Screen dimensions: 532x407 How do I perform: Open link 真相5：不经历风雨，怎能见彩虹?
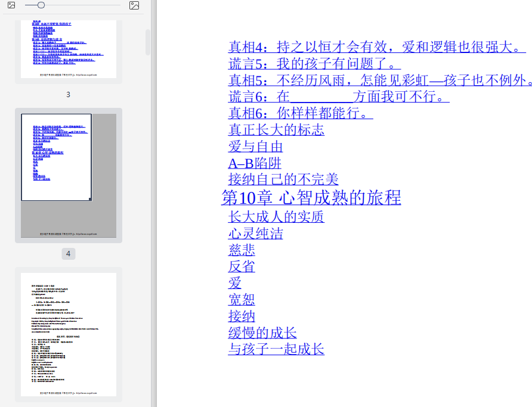point(380,80)
